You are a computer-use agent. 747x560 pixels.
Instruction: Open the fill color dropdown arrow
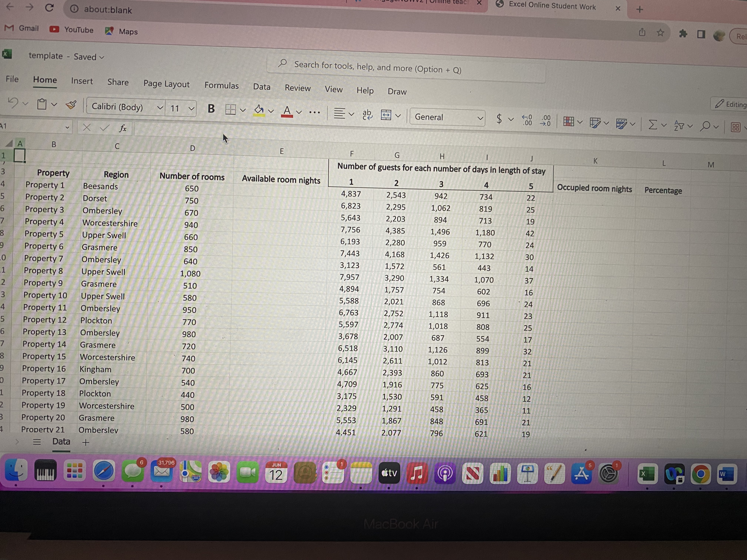point(271,111)
